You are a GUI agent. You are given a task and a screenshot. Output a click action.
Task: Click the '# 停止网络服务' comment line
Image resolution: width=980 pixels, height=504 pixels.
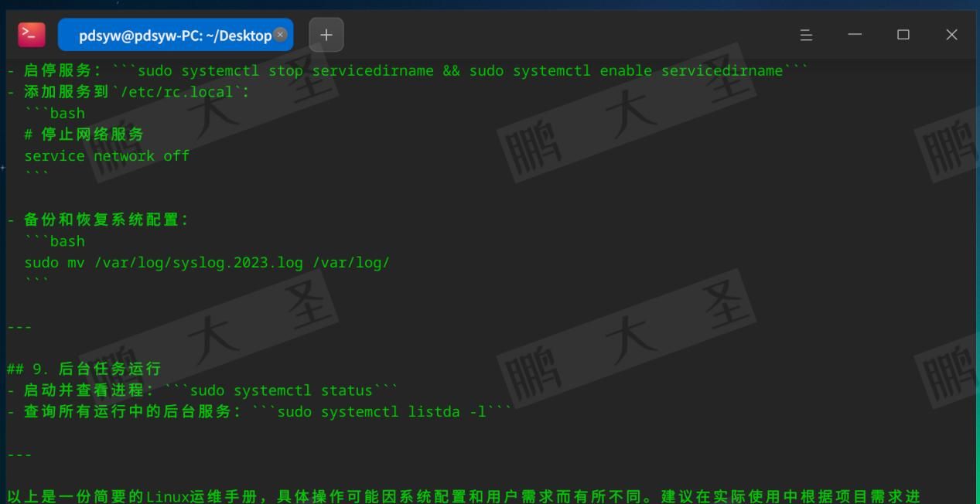coord(84,135)
